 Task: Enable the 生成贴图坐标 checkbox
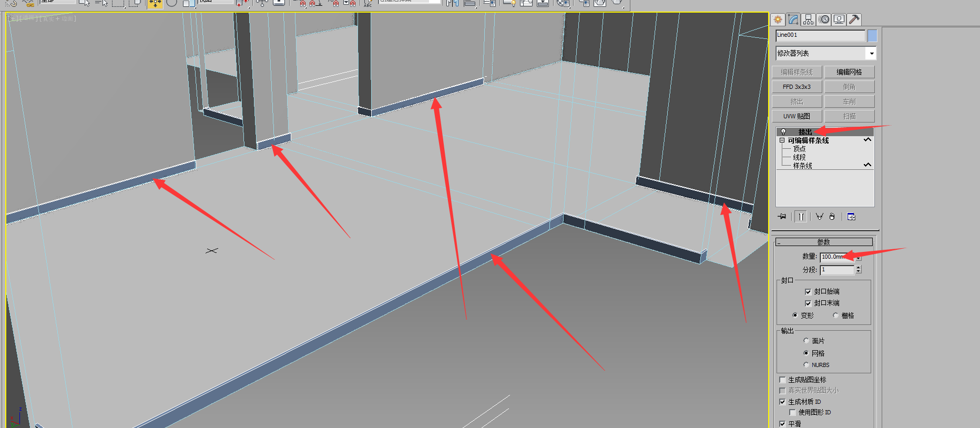(x=782, y=380)
